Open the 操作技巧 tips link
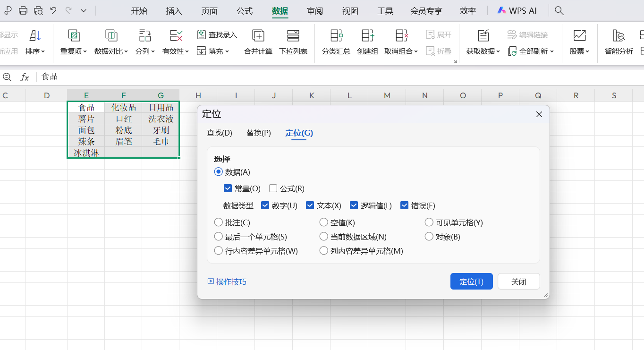 [x=227, y=282]
